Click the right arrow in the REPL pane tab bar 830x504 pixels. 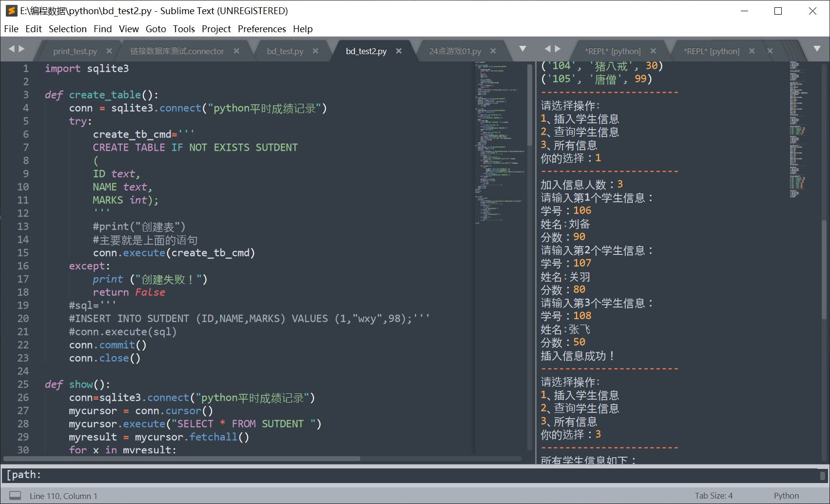558,49
